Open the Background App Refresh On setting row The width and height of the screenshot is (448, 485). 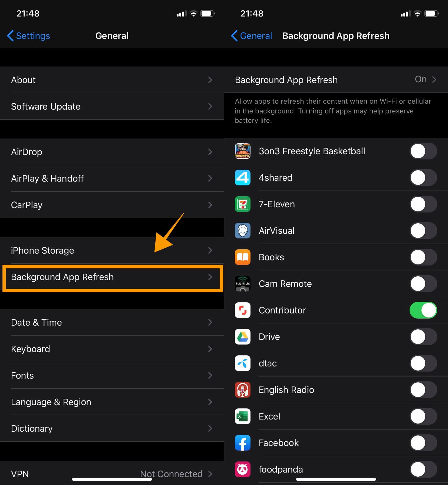tap(336, 80)
